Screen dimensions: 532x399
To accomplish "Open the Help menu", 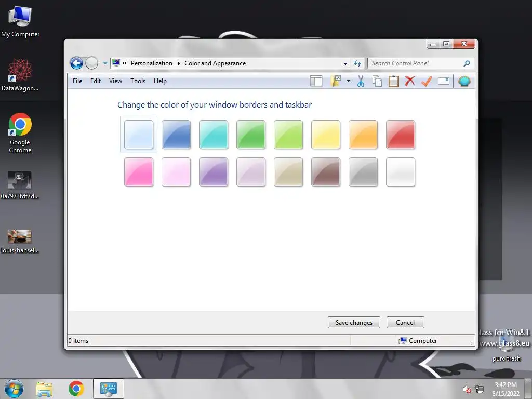I will pyautogui.click(x=160, y=81).
